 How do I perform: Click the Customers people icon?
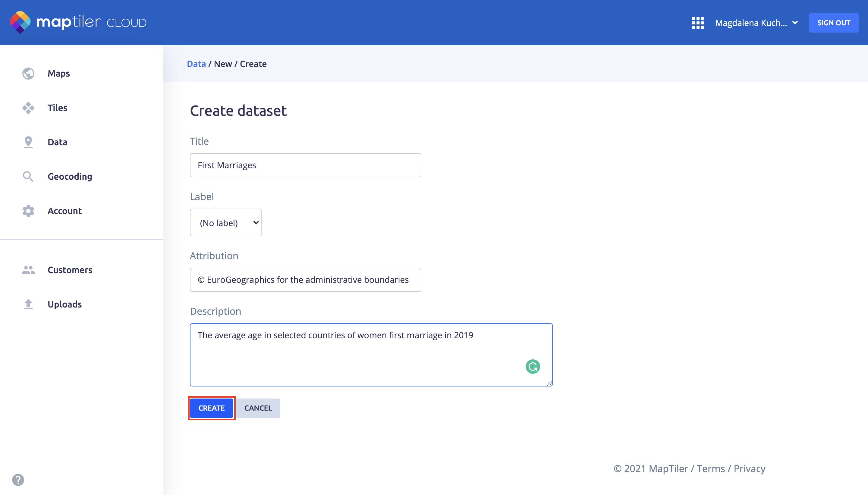(x=28, y=270)
